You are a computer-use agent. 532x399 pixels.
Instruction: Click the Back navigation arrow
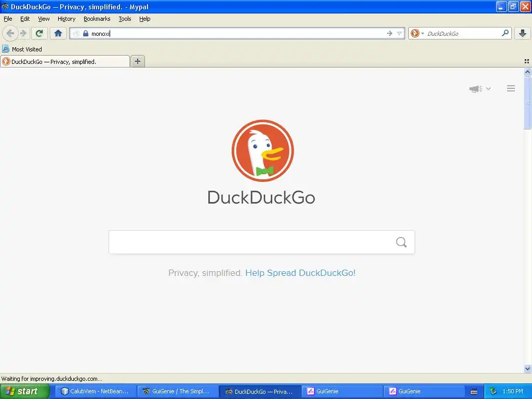click(x=10, y=33)
